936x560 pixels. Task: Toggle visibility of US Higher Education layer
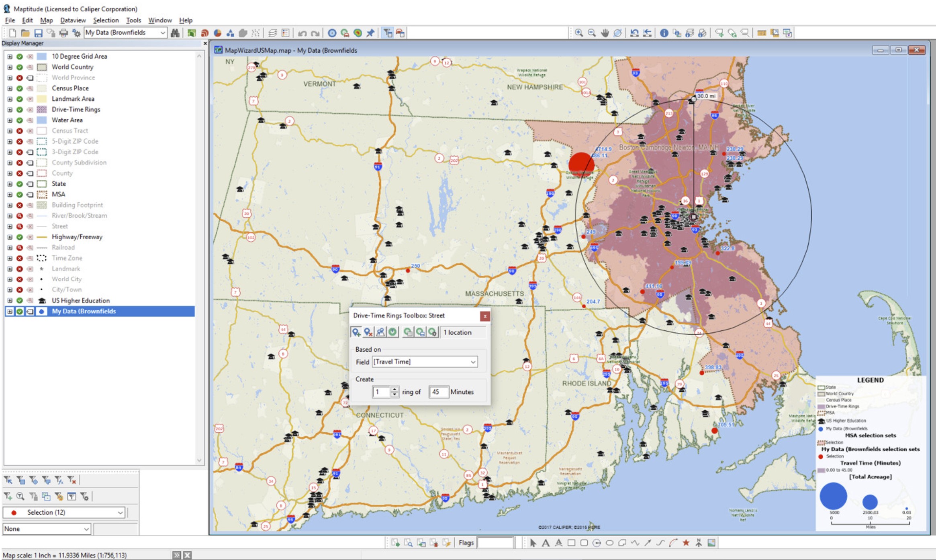pyautogui.click(x=19, y=301)
